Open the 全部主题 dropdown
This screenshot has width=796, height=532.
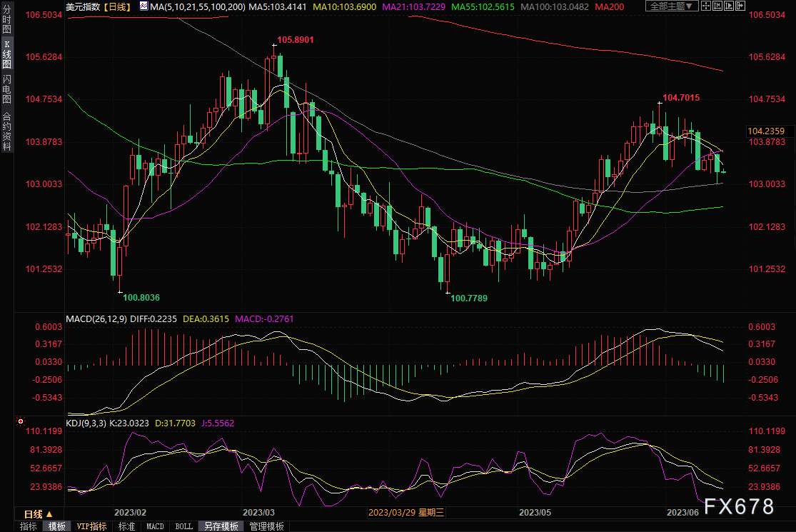click(672, 6)
